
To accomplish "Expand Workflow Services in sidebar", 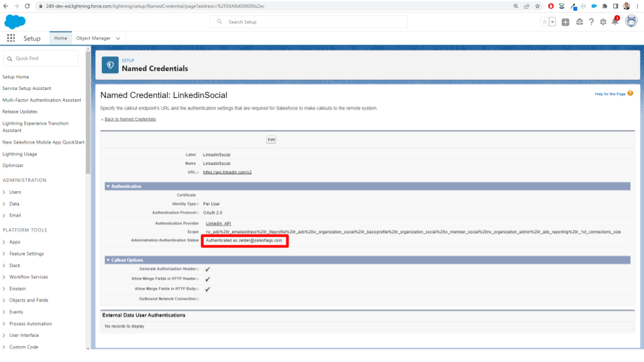I will (4, 277).
